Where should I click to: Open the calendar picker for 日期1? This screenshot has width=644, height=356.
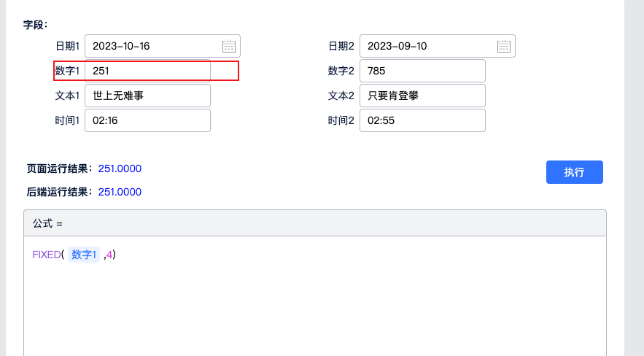pos(229,46)
